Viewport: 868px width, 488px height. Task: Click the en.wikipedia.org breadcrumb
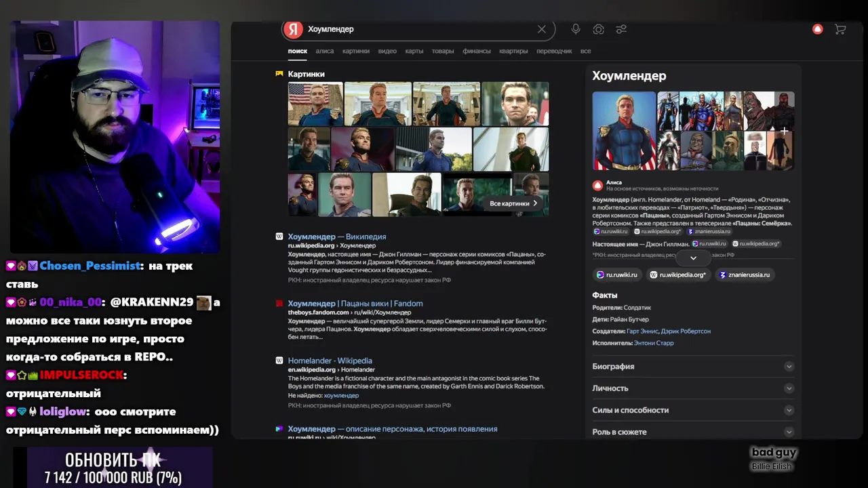point(311,369)
